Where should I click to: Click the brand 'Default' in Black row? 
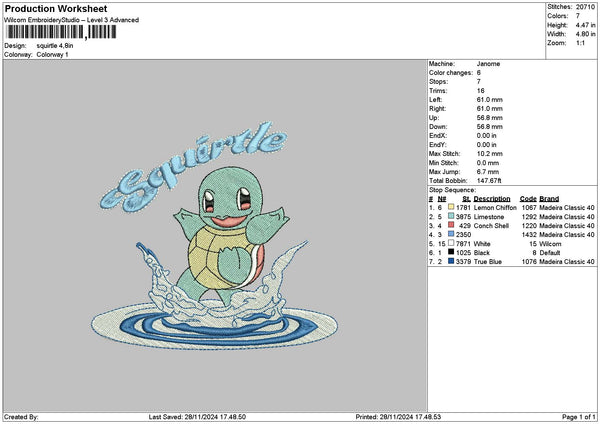click(x=550, y=253)
